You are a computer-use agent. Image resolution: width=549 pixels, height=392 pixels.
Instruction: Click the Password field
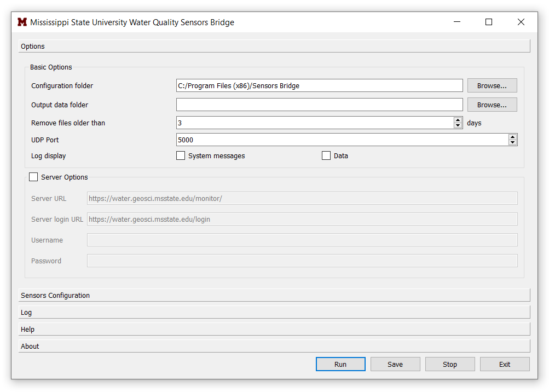click(302, 261)
